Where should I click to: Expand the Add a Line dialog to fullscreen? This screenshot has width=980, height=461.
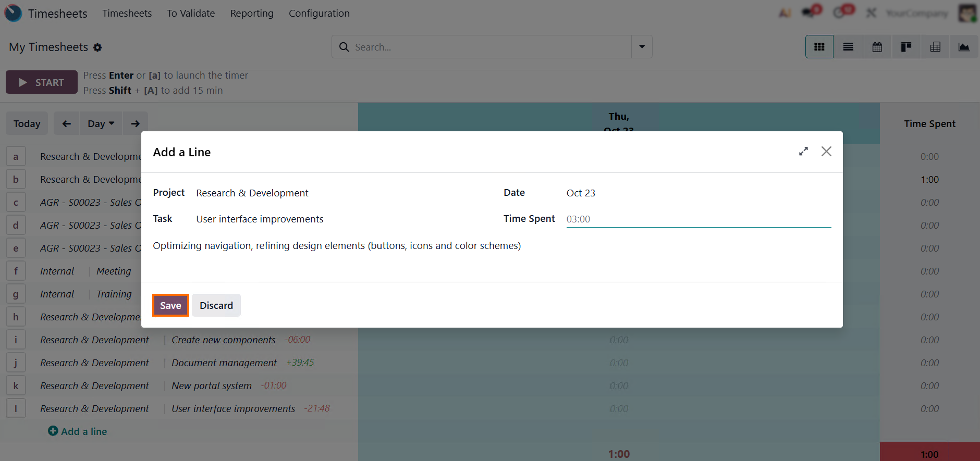pyautogui.click(x=803, y=152)
